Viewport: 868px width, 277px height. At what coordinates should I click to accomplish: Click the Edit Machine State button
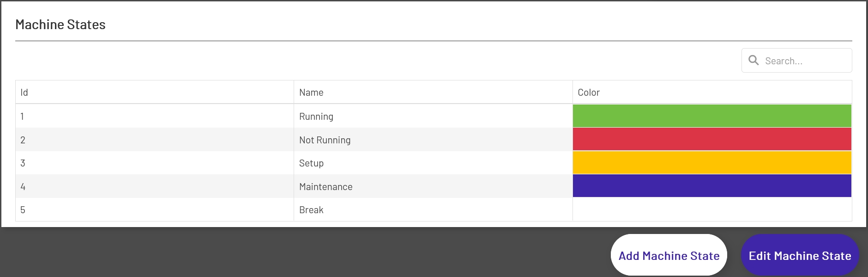pyautogui.click(x=800, y=255)
